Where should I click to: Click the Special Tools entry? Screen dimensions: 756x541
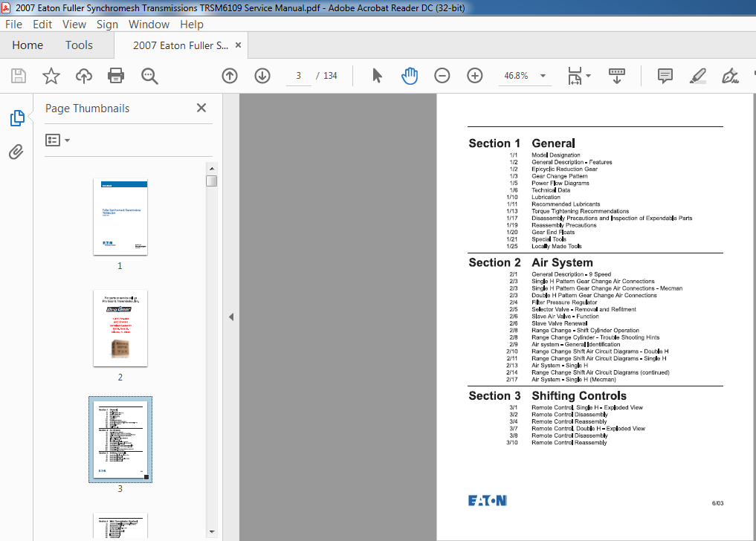(x=549, y=239)
